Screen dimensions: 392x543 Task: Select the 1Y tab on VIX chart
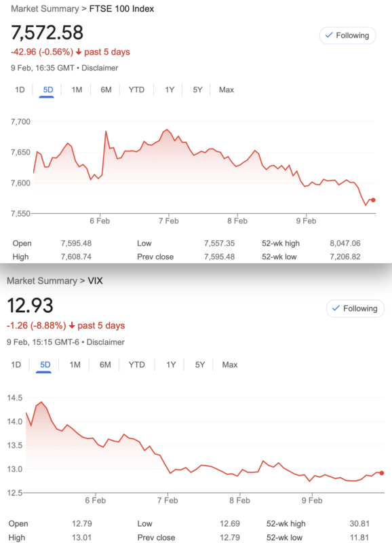tap(171, 364)
